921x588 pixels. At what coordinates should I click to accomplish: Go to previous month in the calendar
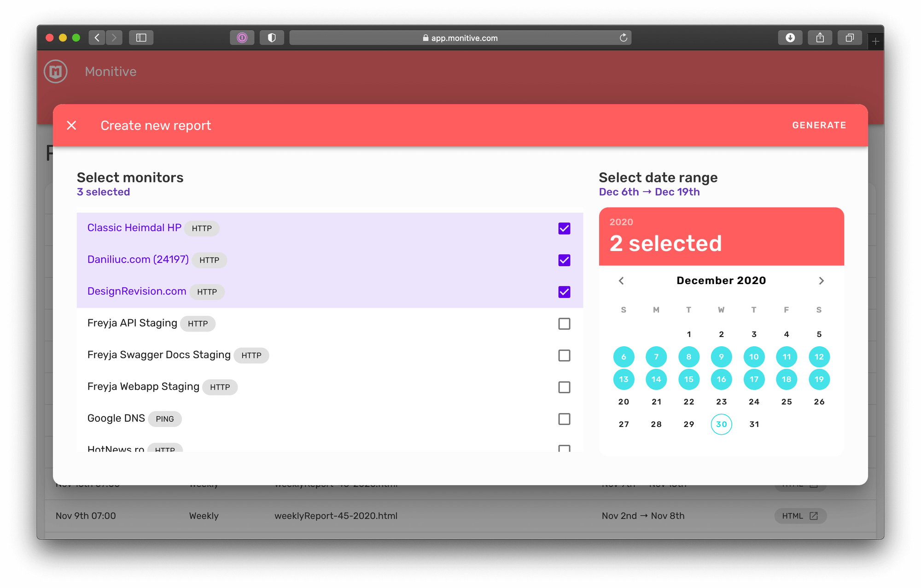[621, 280]
